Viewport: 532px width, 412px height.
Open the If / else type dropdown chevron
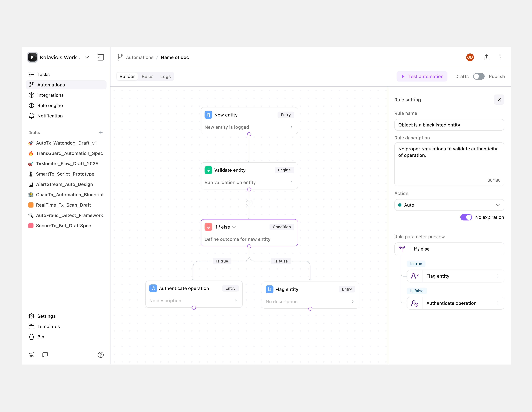234,227
